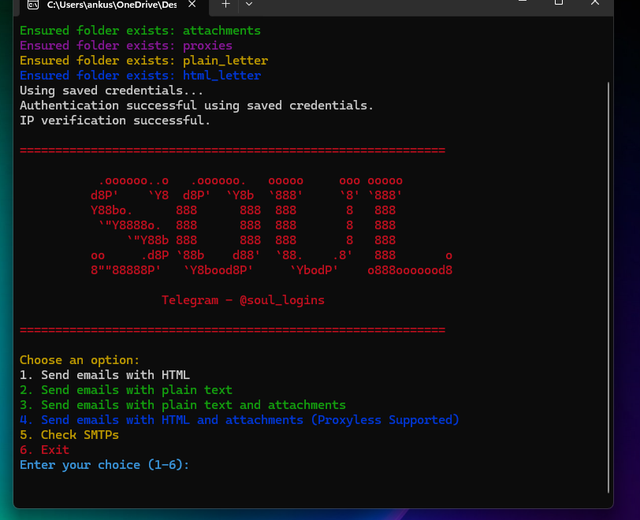
Task: Click 'Authentication successful using saved credentials.' line
Action: [196, 106]
